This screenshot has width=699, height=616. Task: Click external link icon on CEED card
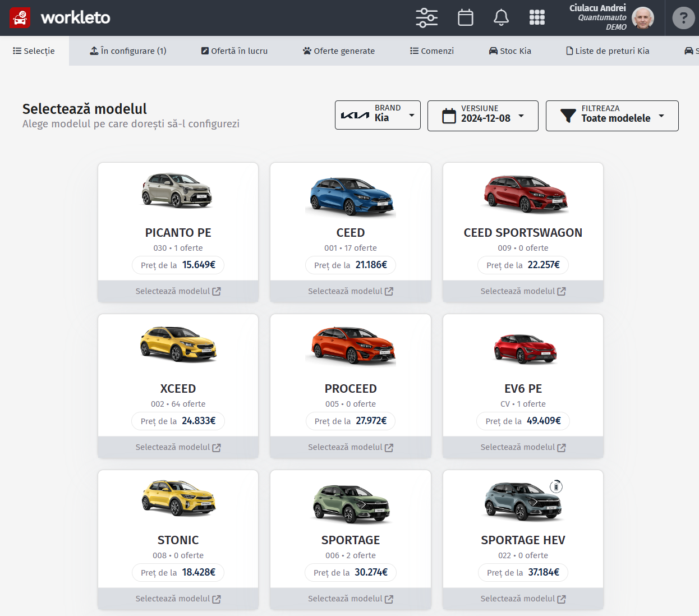(389, 292)
